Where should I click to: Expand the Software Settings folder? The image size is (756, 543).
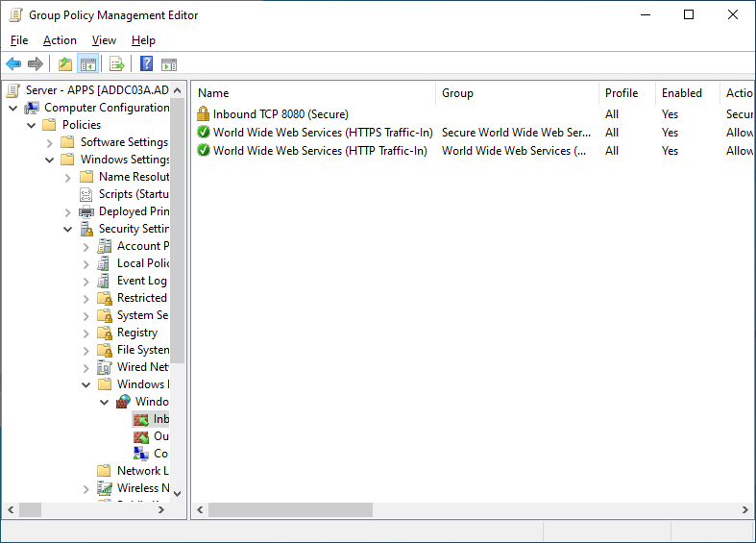50,143
